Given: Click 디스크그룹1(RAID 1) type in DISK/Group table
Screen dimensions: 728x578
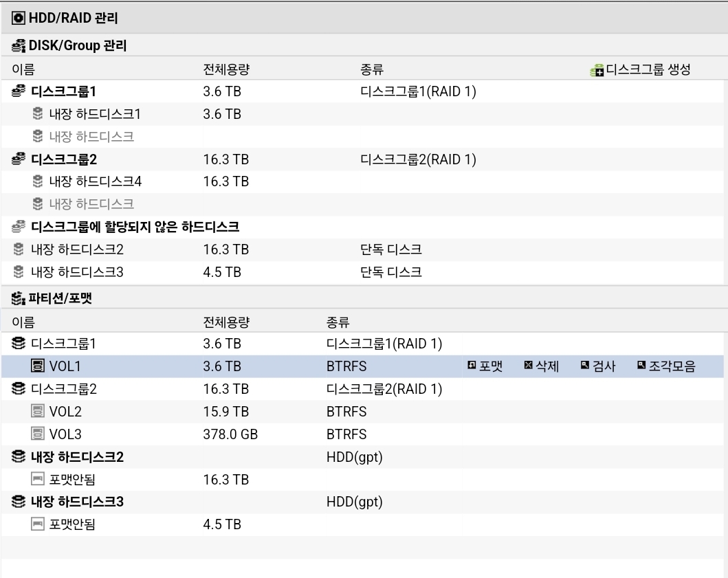Looking at the screenshot, I should (x=418, y=91).
